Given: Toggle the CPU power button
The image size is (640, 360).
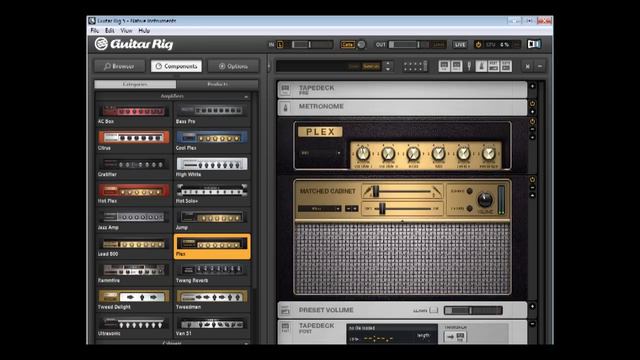Looking at the screenshot, I should (478, 44).
